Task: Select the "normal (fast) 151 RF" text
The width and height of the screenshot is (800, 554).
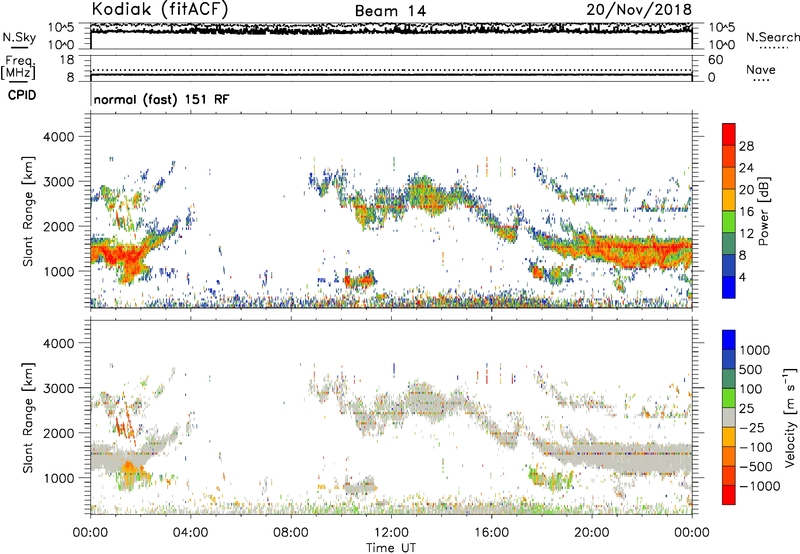Action: coord(162,99)
